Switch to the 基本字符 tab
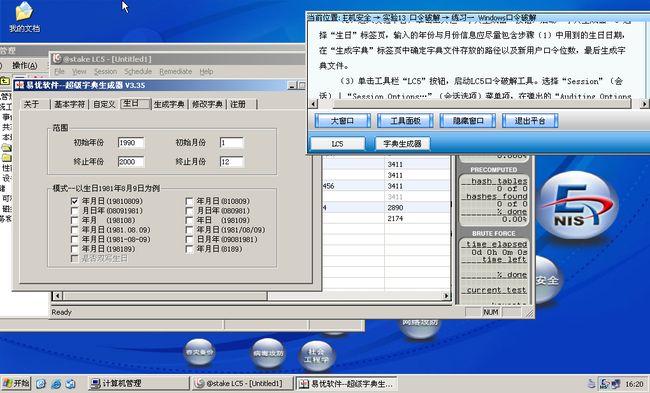Viewport: 650px width, 393px height. click(69, 104)
